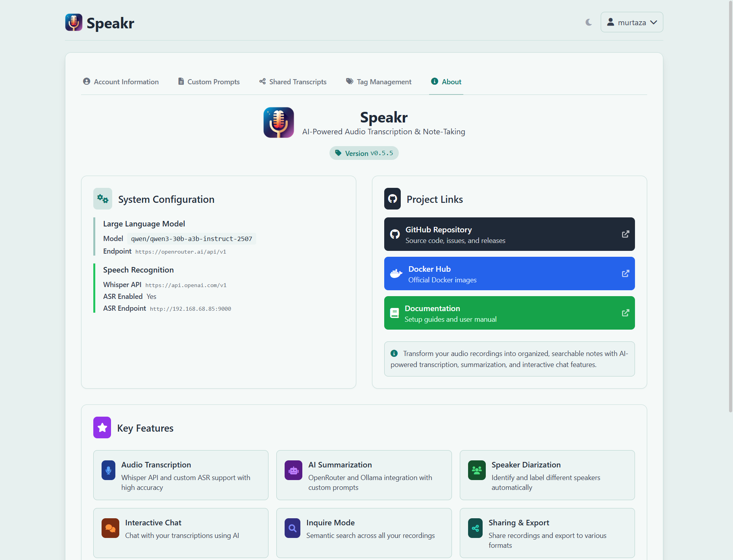
Task: Click external link icon on Documentation
Action: point(625,313)
